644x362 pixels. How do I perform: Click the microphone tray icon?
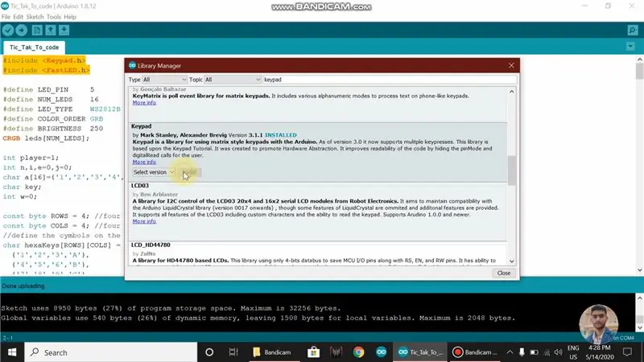coord(522,352)
